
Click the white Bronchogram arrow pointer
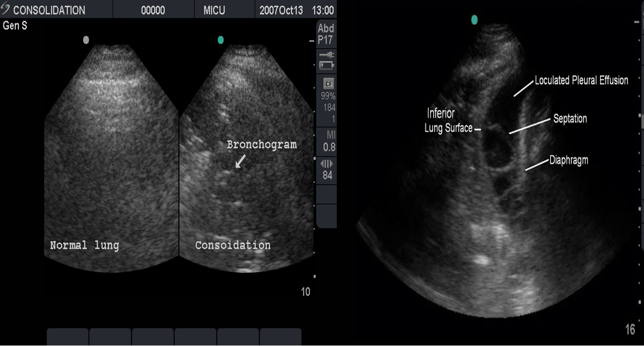click(241, 161)
